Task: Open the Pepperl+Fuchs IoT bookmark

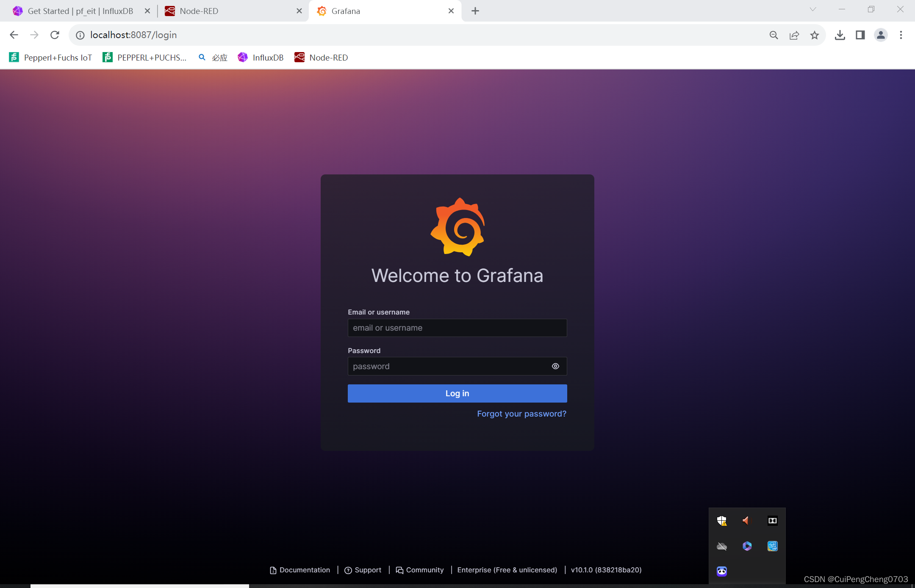Action: pyautogui.click(x=50, y=57)
